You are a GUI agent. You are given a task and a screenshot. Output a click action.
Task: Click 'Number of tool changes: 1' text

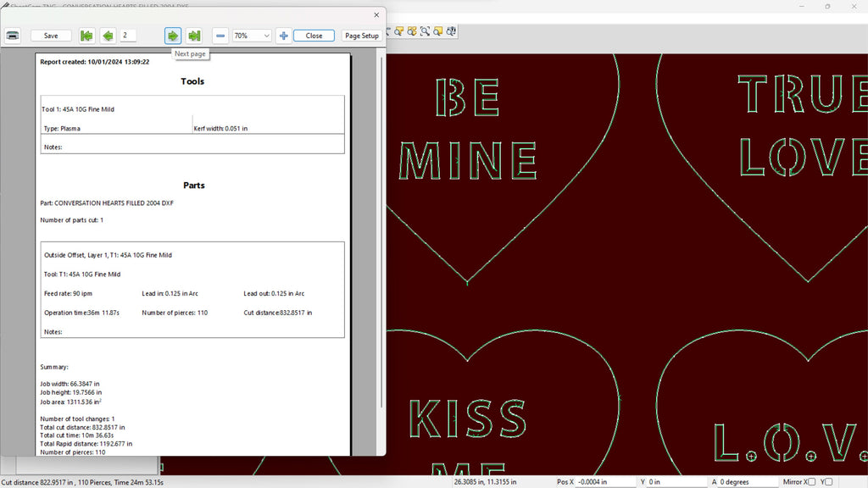(77, 419)
